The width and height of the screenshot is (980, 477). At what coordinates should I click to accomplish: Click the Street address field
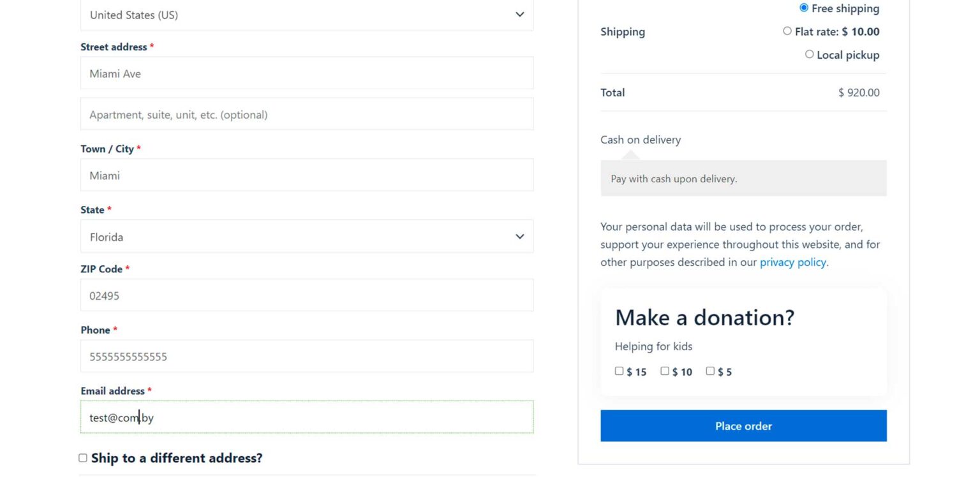[x=306, y=73]
